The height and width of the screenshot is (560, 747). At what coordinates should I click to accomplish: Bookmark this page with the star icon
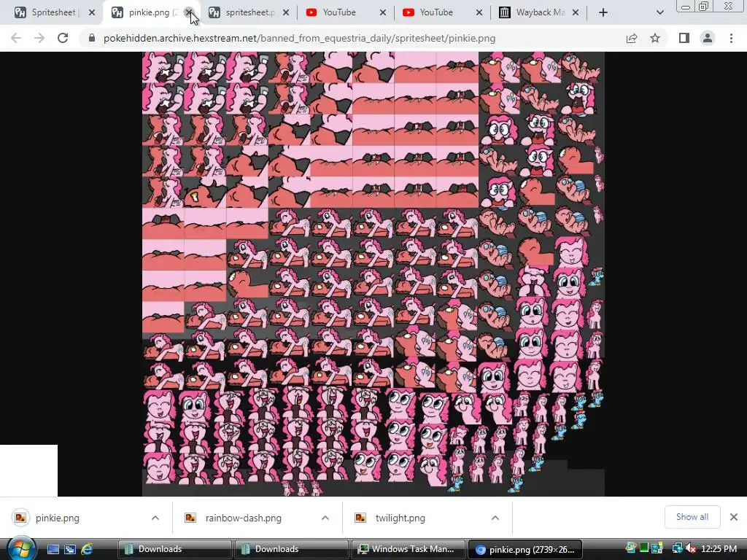(655, 38)
